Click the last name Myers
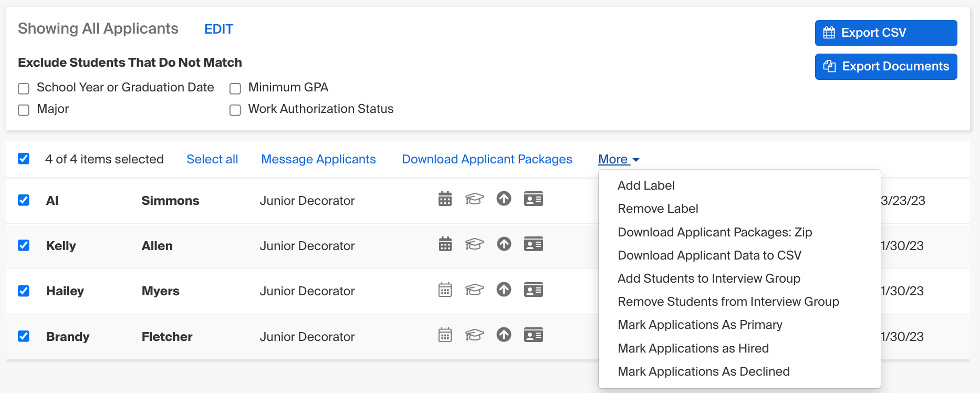The image size is (980, 393). pos(161,291)
